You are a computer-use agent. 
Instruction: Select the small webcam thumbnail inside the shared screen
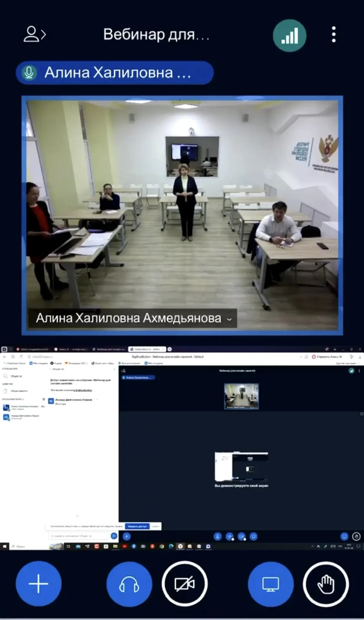[241, 396]
